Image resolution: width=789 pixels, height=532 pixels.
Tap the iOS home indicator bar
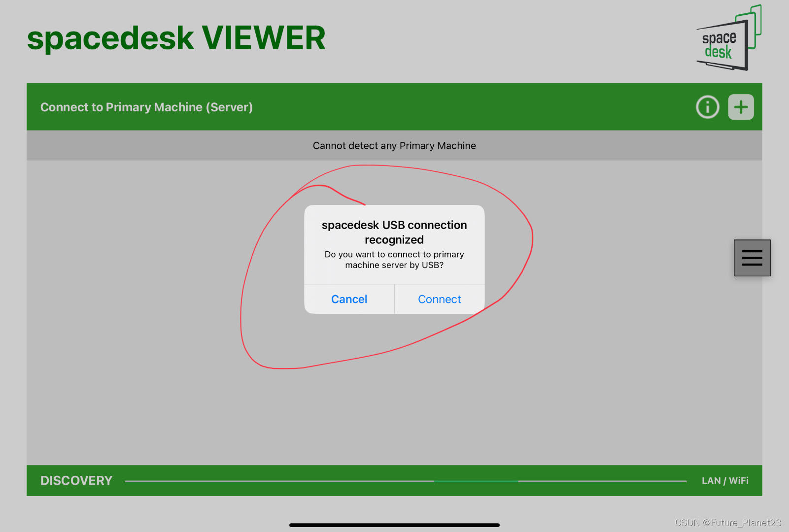394,525
